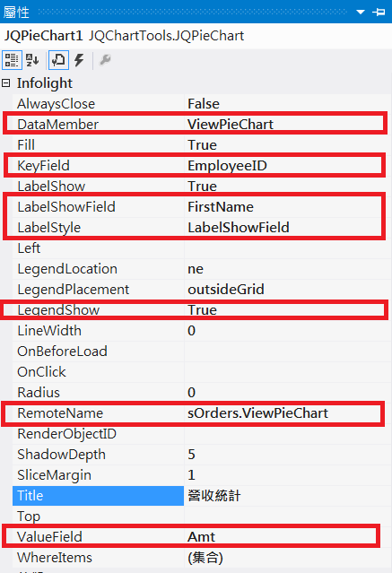Select the JQPieChart1 object name header
Image resolution: width=392 pixels, height=573 pixels.
tap(44, 36)
